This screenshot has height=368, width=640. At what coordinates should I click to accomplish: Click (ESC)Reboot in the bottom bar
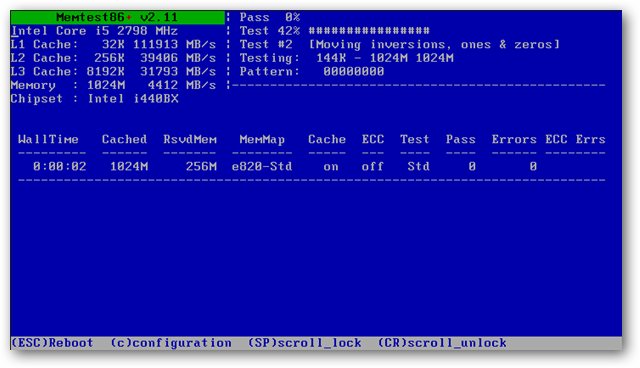click(52, 343)
